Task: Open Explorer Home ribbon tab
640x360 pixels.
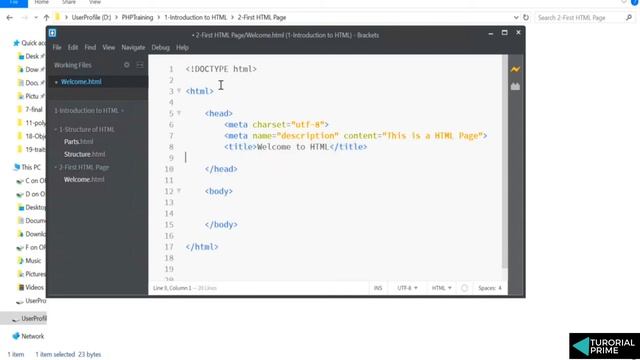Action: tap(42, 2)
